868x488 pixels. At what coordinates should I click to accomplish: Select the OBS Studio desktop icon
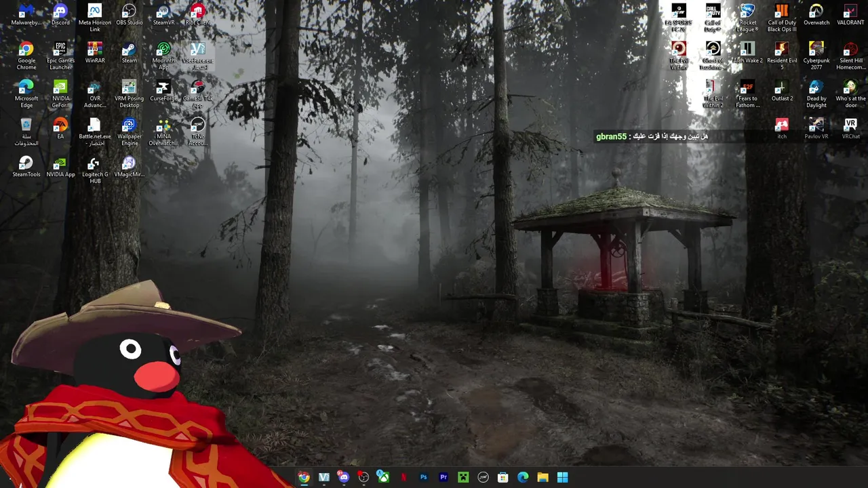click(129, 16)
